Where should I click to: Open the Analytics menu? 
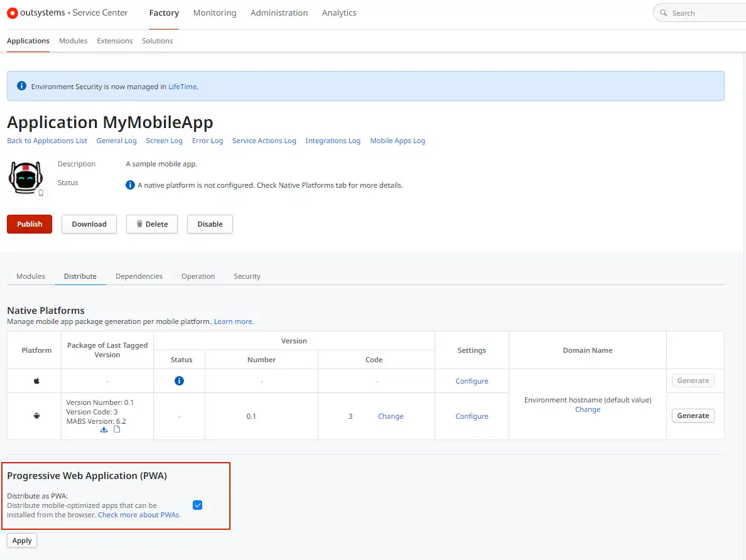click(x=338, y=13)
